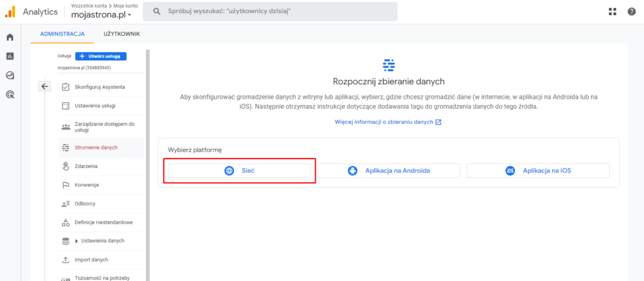
Task: Open the Google apps grid icon
Action: [x=613, y=11]
